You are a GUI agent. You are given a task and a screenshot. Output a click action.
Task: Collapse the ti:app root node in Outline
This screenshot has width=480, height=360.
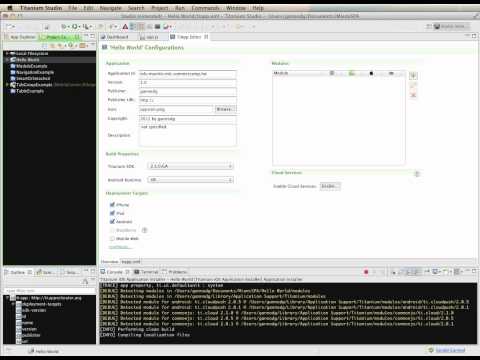(x=8, y=298)
